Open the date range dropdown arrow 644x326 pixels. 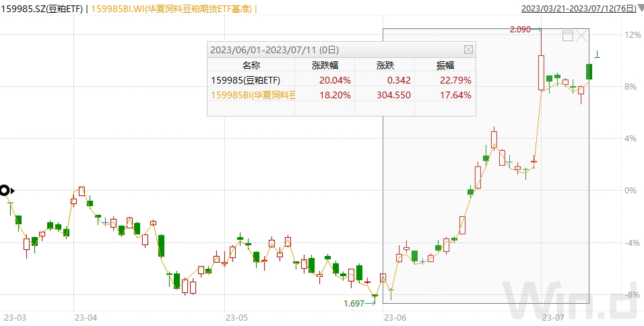point(641,8)
